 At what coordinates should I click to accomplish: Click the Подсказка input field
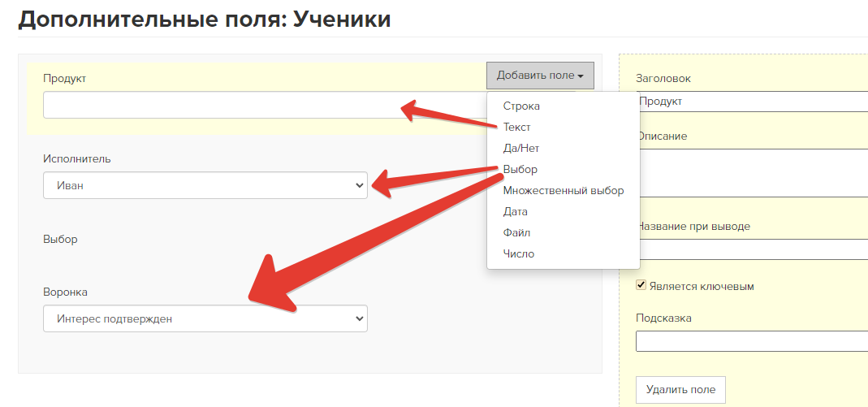pyautogui.click(x=752, y=341)
